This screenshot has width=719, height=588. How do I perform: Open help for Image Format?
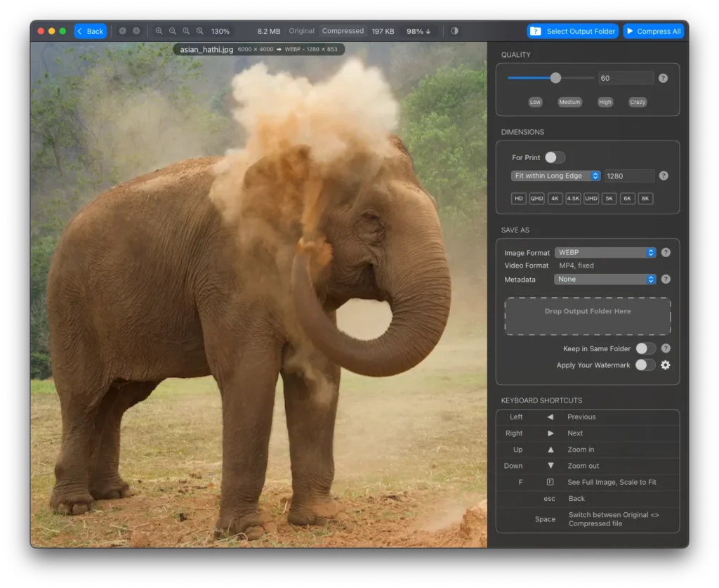click(666, 252)
